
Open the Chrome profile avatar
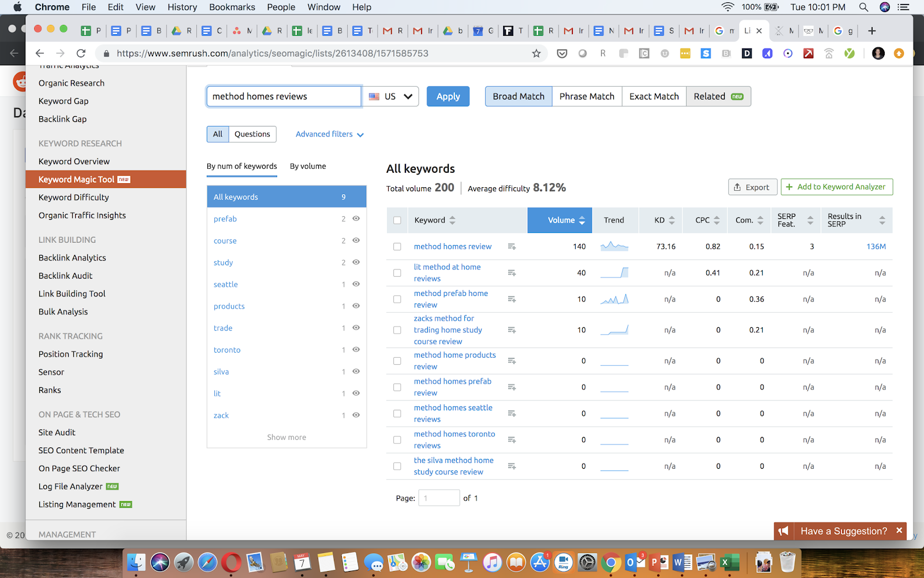point(878,53)
